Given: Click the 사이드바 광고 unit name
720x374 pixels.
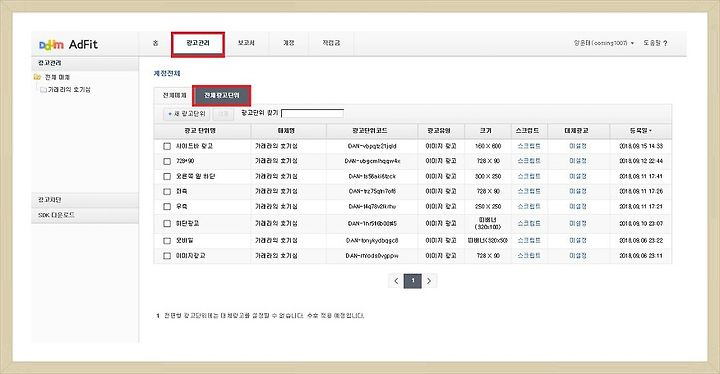Looking at the screenshot, I should [195, 146].
